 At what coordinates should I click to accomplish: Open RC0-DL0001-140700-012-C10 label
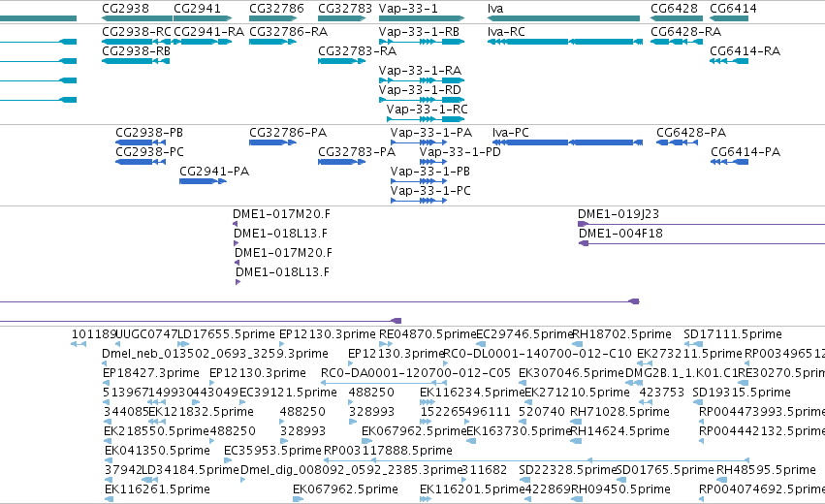[x=537, y=354]
